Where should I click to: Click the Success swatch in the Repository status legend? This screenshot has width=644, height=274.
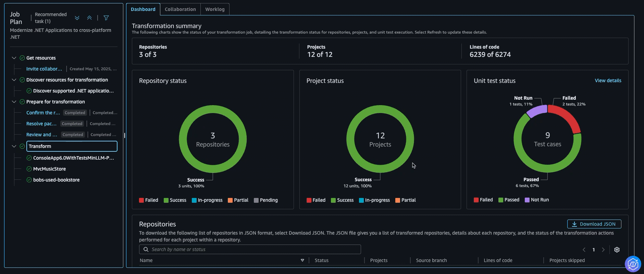[x=166, y=200]
